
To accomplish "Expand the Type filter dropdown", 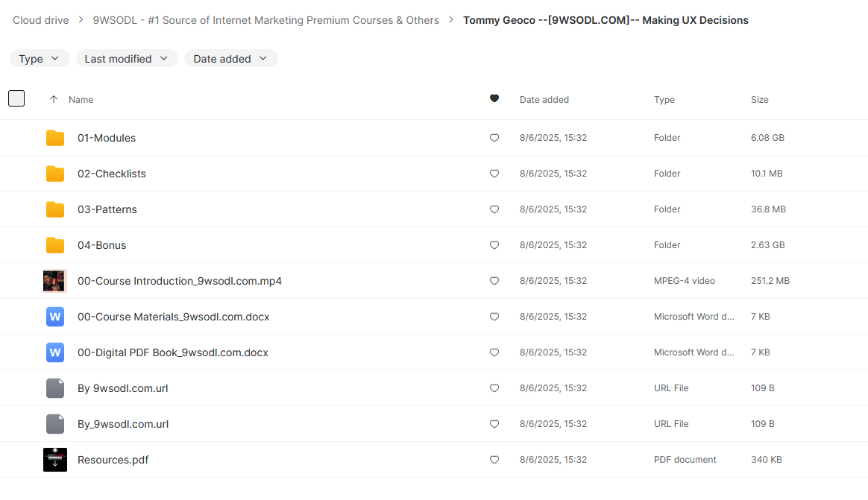I will tap(40, 59).
